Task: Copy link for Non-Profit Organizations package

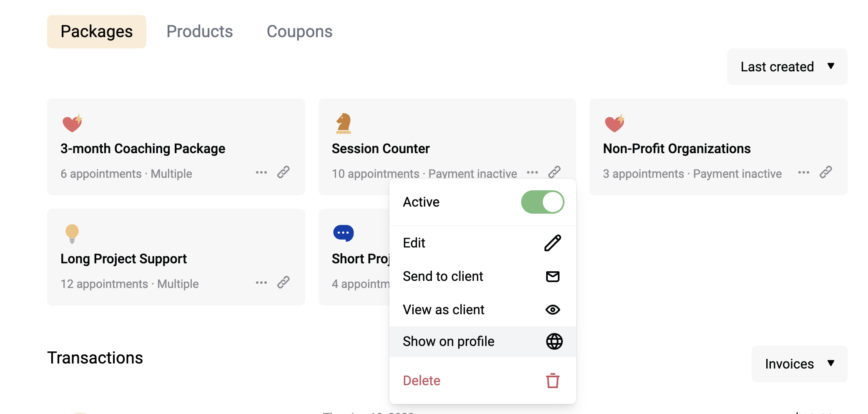Action: pos(826,172)
